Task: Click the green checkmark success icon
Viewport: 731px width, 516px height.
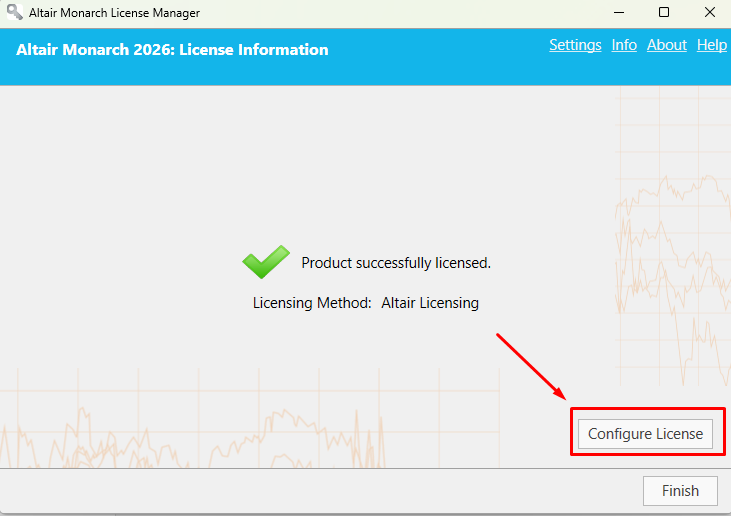Action: click(x=266, y=261)
